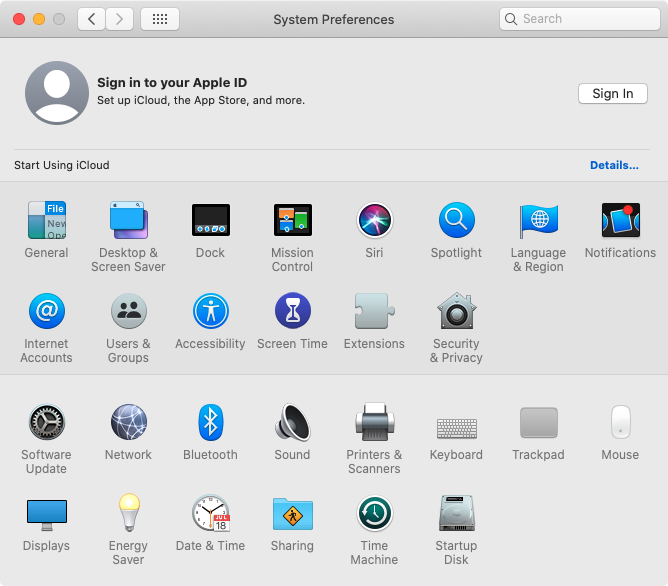
Task: Click the Sign In button
Action: (612, 93)
